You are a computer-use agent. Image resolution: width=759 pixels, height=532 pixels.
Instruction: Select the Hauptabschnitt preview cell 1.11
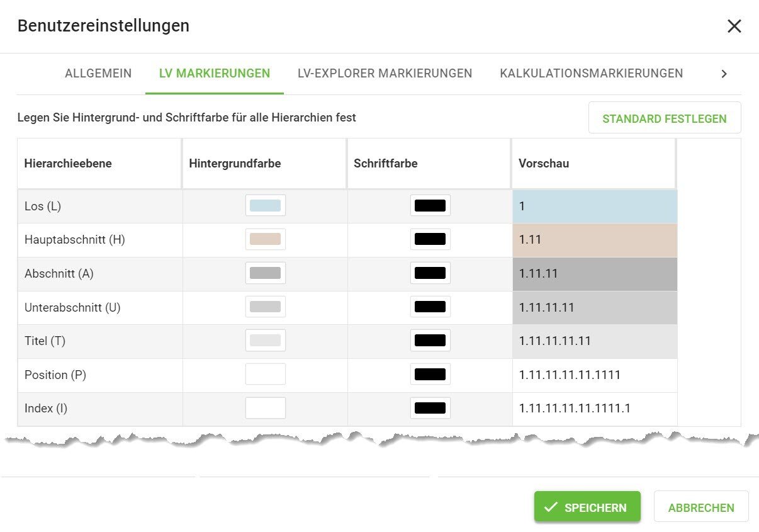click(x=595, y=240)
